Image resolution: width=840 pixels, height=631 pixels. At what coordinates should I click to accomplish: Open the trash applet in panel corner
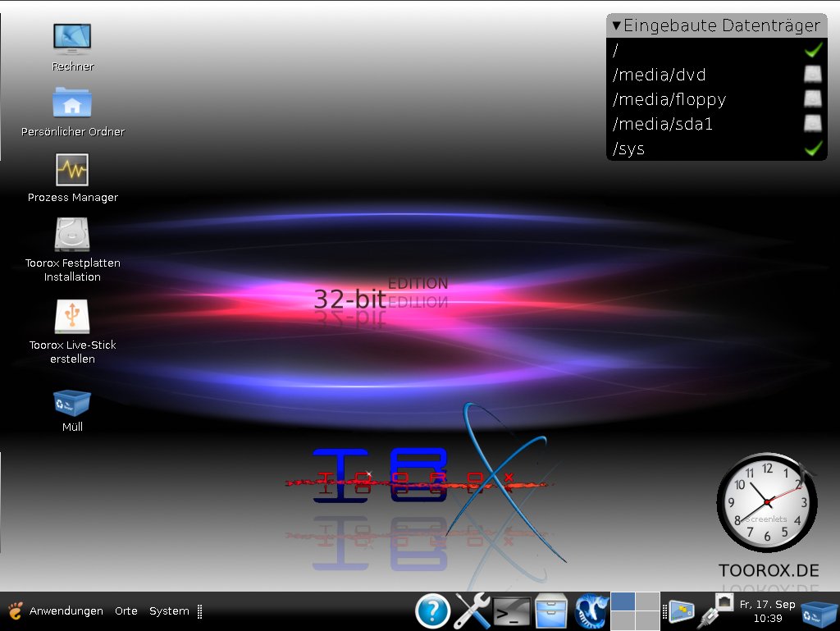819,613
